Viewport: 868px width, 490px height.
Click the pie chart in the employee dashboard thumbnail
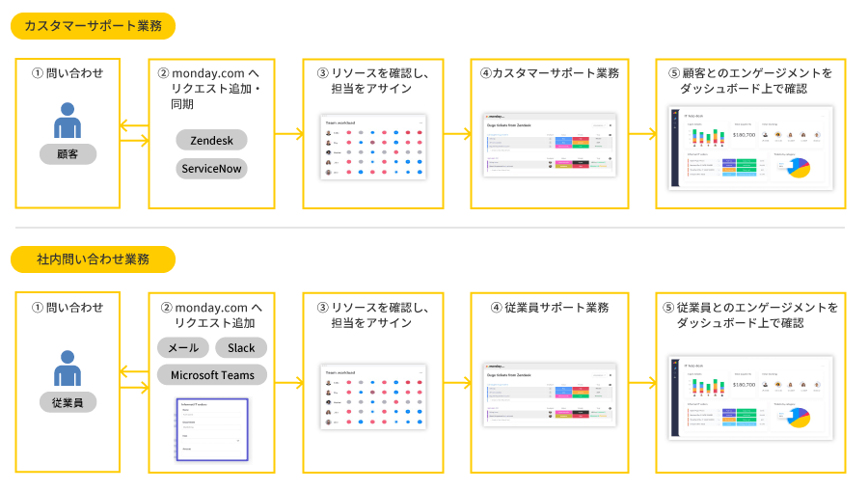(799, 418)
